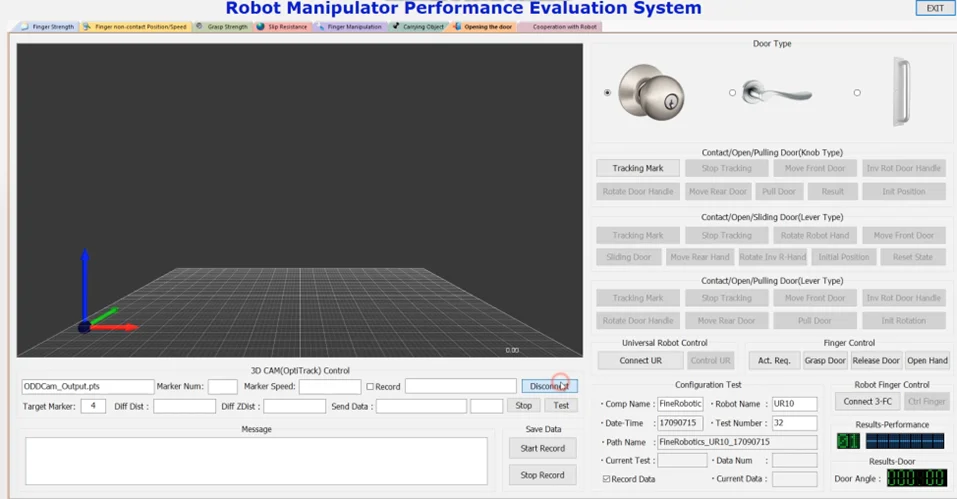Click the blue Results-Performance bar indicator

pos(904,441)
